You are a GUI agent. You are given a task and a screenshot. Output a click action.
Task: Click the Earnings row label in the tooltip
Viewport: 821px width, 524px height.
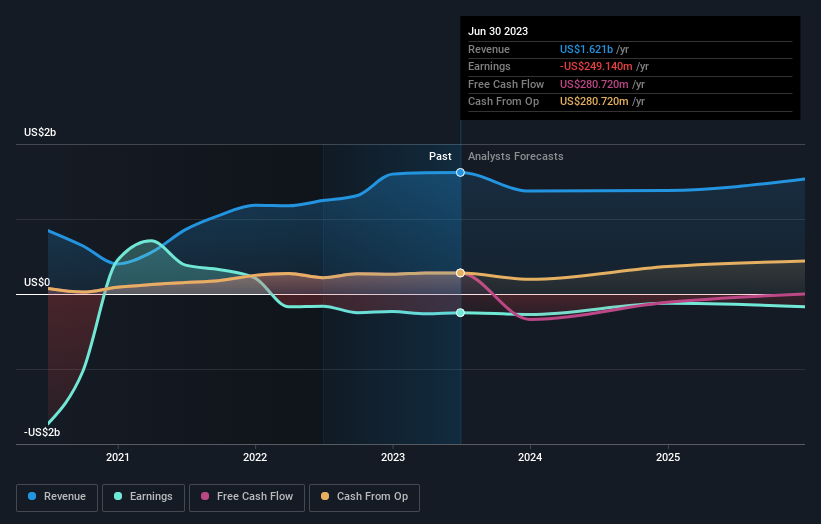pyautogui.click(x=489, y=66)
